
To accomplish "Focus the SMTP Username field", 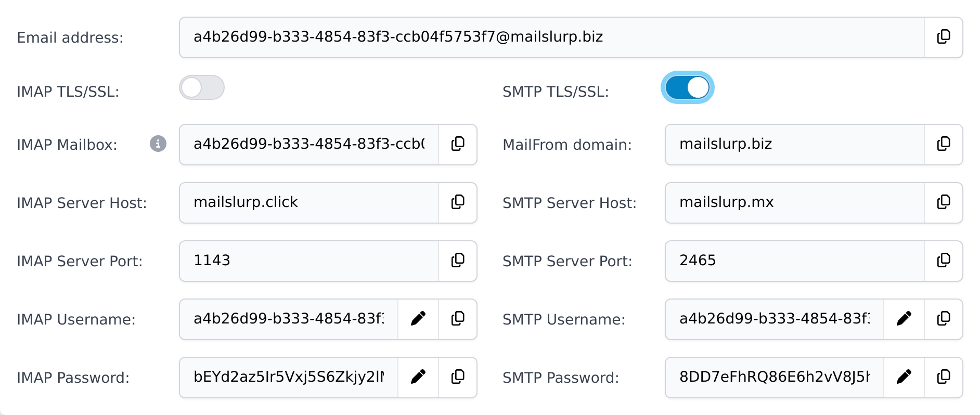I will click(x=775, y=319).
